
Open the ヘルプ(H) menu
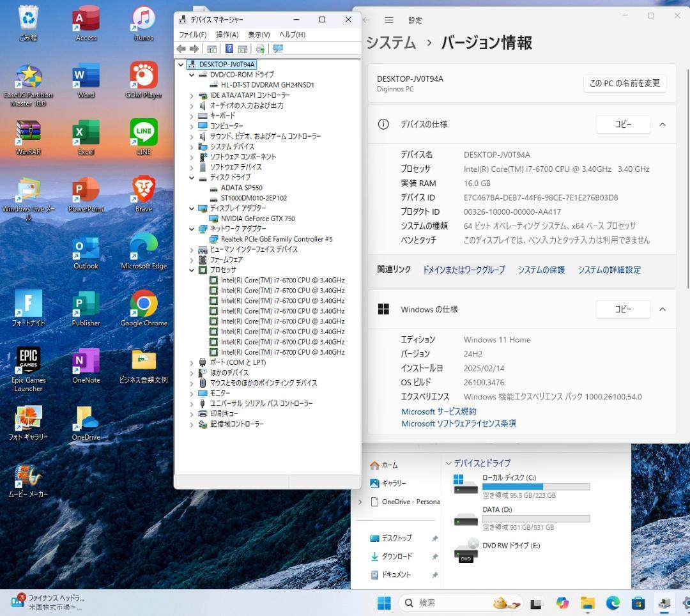(292, 35)
